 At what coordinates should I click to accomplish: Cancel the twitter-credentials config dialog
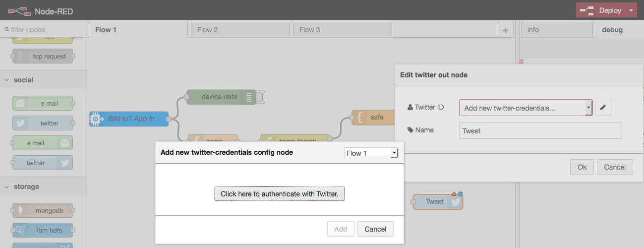(375, 229)
